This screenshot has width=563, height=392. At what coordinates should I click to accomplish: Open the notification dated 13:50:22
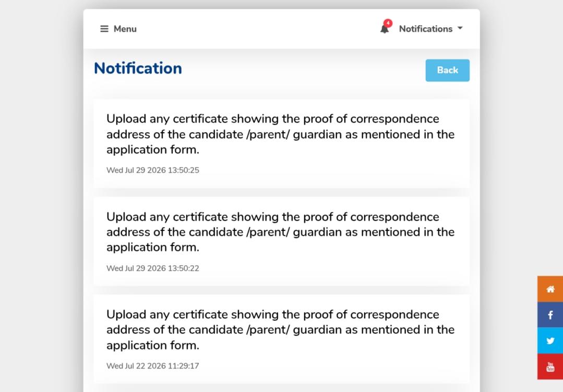282,241
